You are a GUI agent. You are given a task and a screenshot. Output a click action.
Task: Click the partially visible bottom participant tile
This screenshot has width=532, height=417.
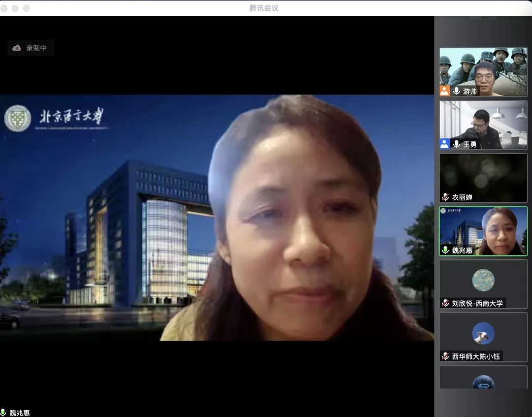click(483, 378)
